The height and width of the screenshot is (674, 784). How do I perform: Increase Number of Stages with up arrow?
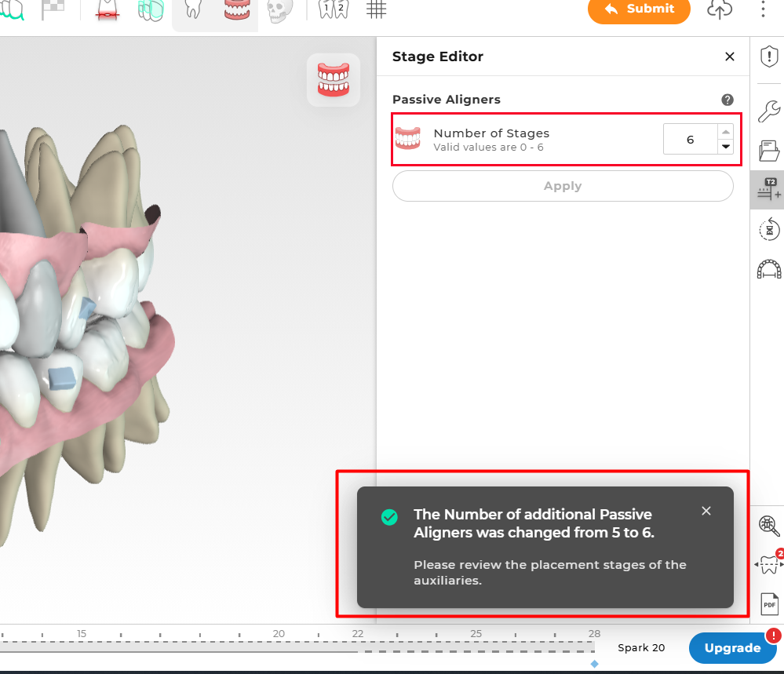pos(725,132)
